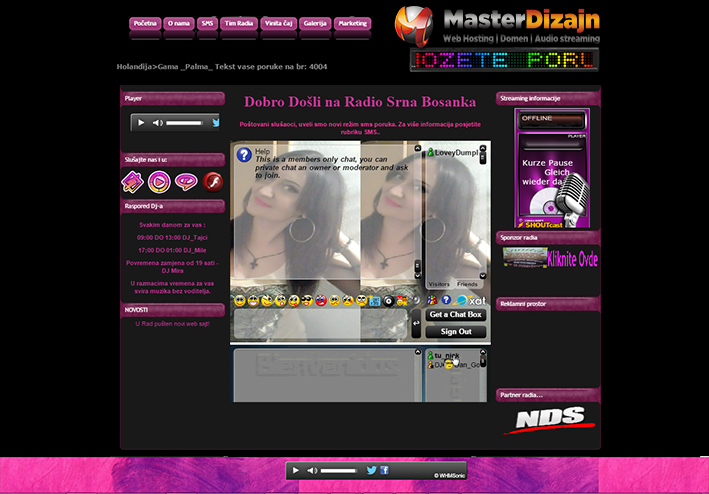The height and width of the screenshot is (494, 709).
Task: Click the Sign Out button
Action: click(x=456, y=332)
